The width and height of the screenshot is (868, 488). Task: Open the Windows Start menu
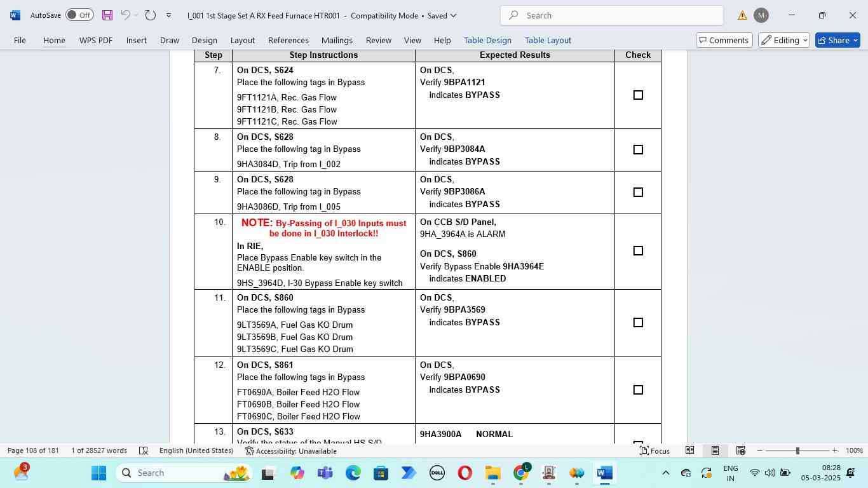point(98,473)
